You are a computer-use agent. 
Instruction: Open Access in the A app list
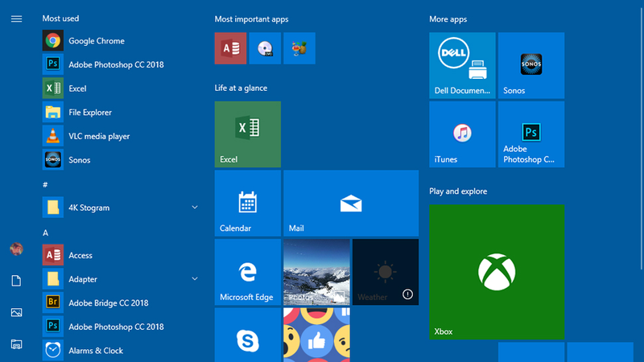(122, 255)
